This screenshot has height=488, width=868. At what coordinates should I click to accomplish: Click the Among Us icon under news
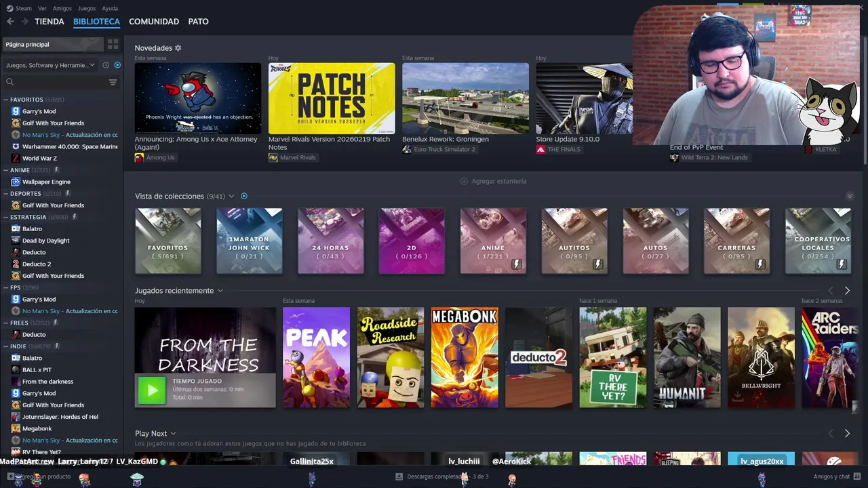coord(139,157)
